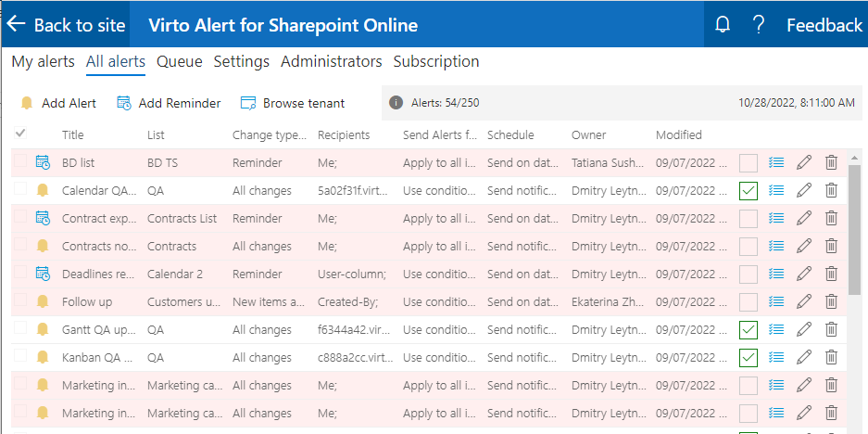Click the Add Reminder button
The image size is (868, 434).
[x=169, y=103]
